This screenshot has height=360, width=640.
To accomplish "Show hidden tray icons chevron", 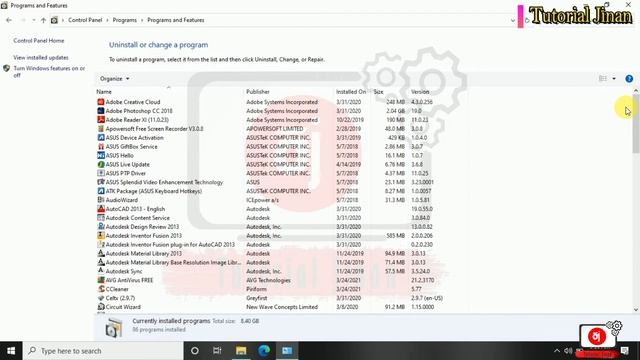I will tap(557, 351).
